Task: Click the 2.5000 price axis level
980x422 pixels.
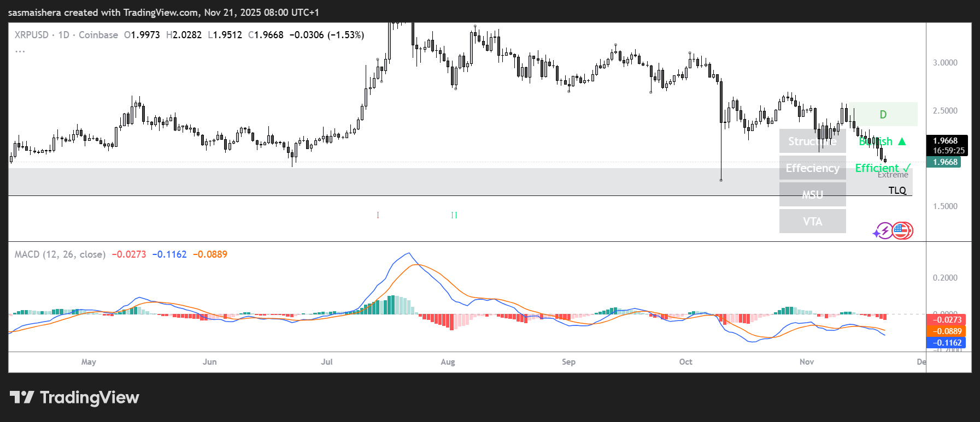Action: (945, 111)
